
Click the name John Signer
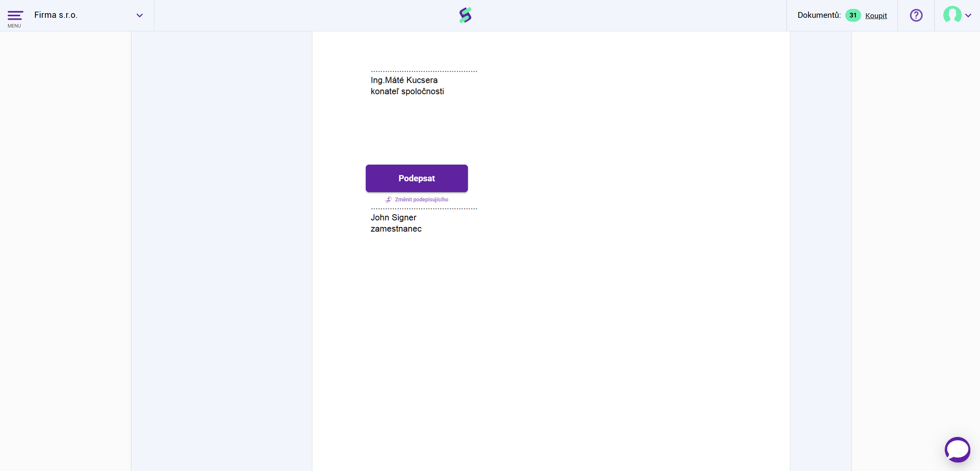pos(393,218)
